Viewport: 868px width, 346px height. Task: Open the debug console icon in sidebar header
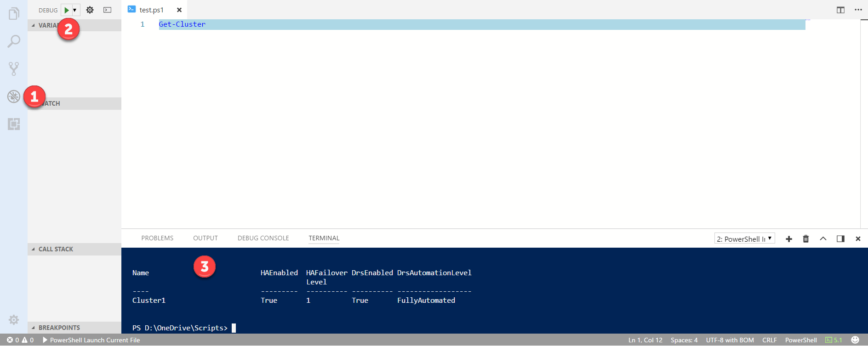click(x=108, y=10)
